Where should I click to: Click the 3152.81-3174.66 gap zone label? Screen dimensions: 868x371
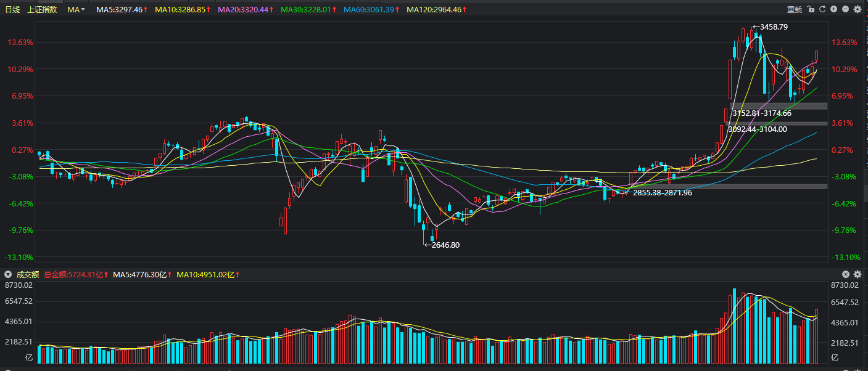(762, 113)
